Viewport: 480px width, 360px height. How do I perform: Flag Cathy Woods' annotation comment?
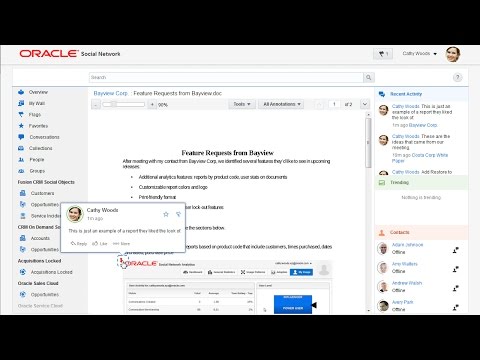click(x=178, y=214)
